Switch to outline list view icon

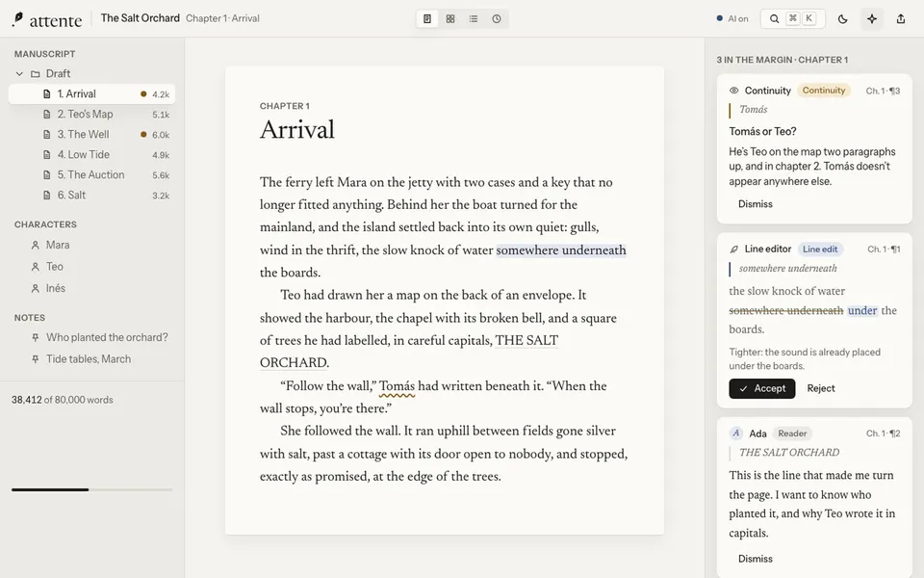click(474, 19)
